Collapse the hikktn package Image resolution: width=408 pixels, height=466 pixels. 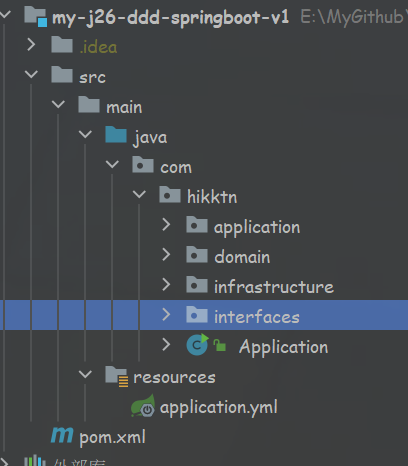[x=139, y=194]
